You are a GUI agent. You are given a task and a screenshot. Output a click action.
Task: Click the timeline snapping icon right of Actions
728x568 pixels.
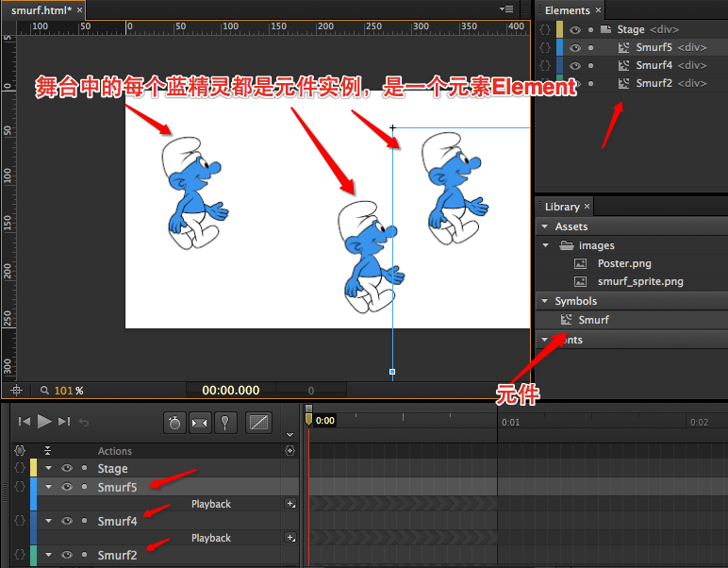290,450
